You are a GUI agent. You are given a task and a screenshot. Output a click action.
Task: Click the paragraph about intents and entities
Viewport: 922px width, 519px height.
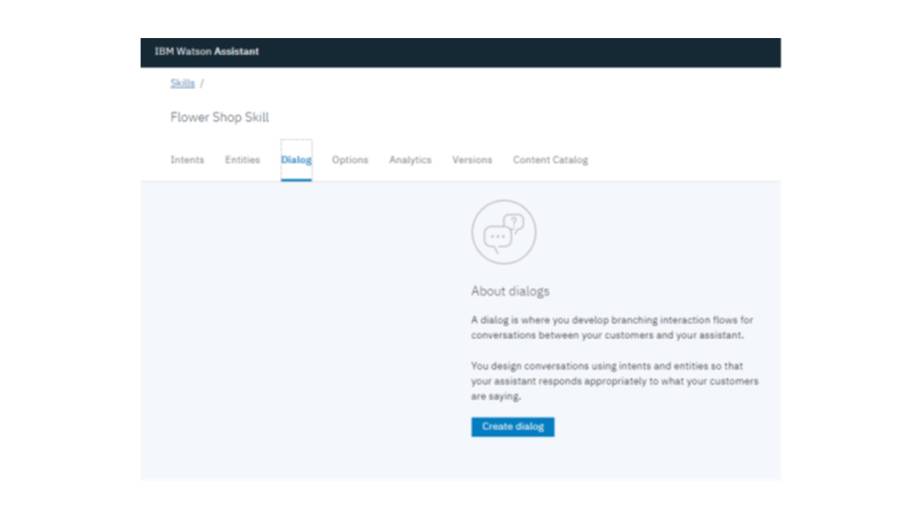614,381
